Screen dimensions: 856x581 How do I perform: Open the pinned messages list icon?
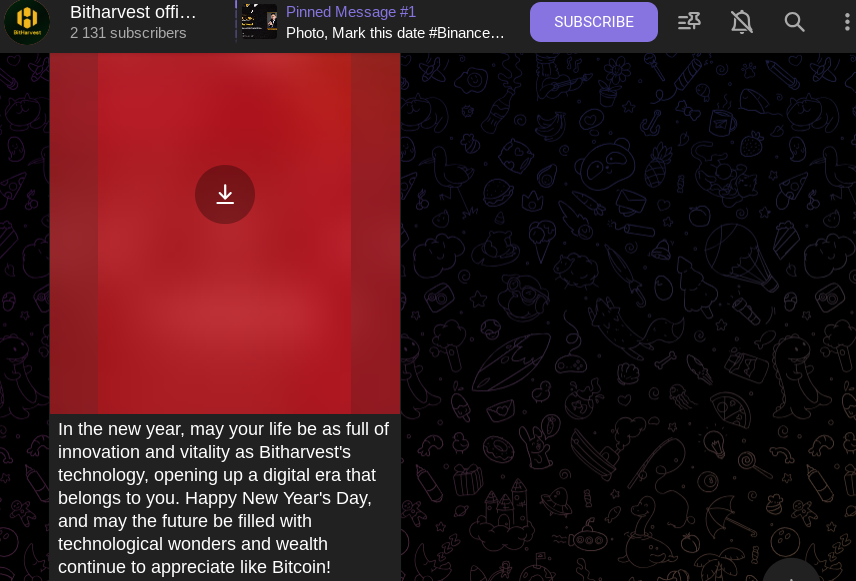(689, 22)
